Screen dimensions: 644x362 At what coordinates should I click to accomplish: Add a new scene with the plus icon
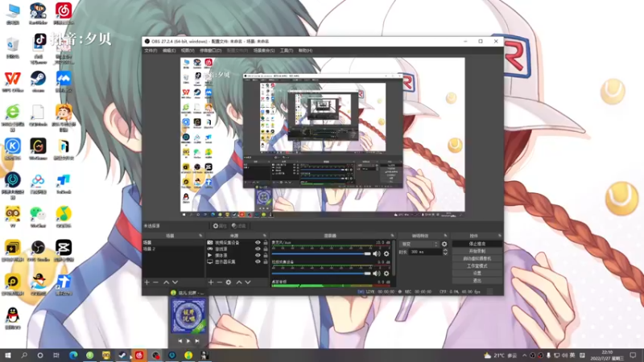(147, 282)
